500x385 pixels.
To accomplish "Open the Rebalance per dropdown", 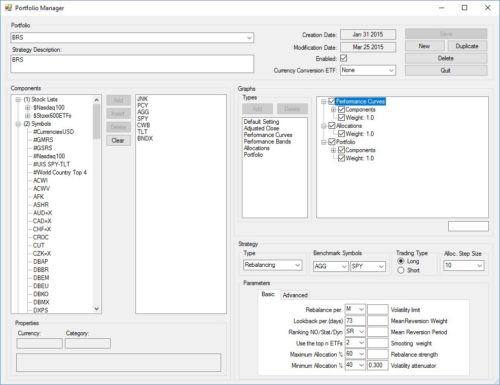I will click(361, 309).
